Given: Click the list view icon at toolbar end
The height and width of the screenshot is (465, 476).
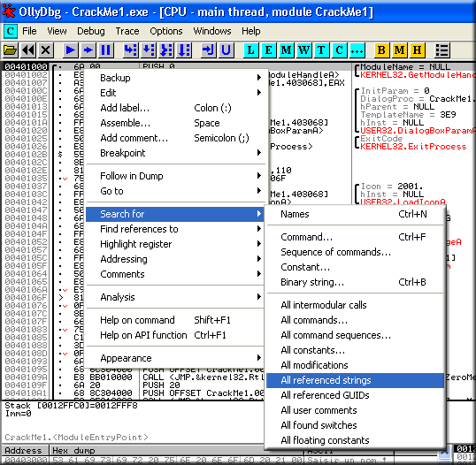Looking at the screenshot, I should 441,50.
